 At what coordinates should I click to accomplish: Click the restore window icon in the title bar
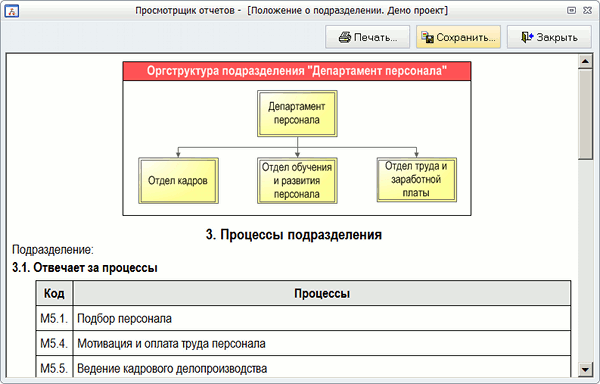coord(571,10)
